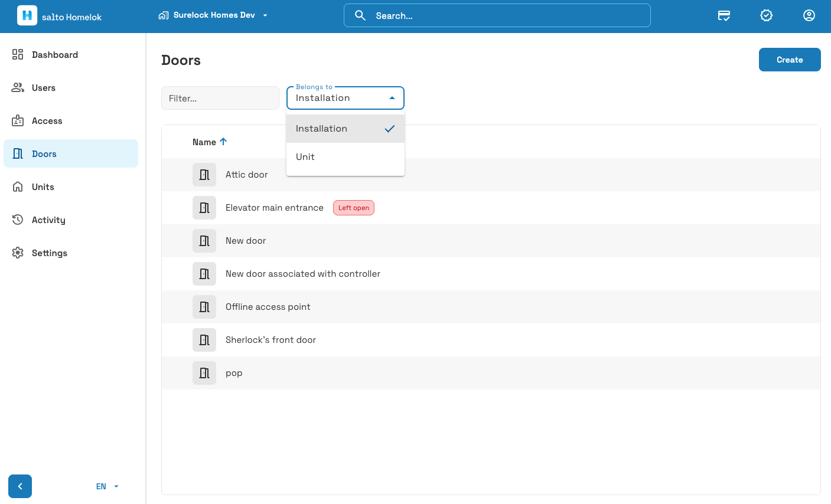Open the Elevator main entrance door row
Image resolution: width=831 pixels, height=504 pixels.
491,208
